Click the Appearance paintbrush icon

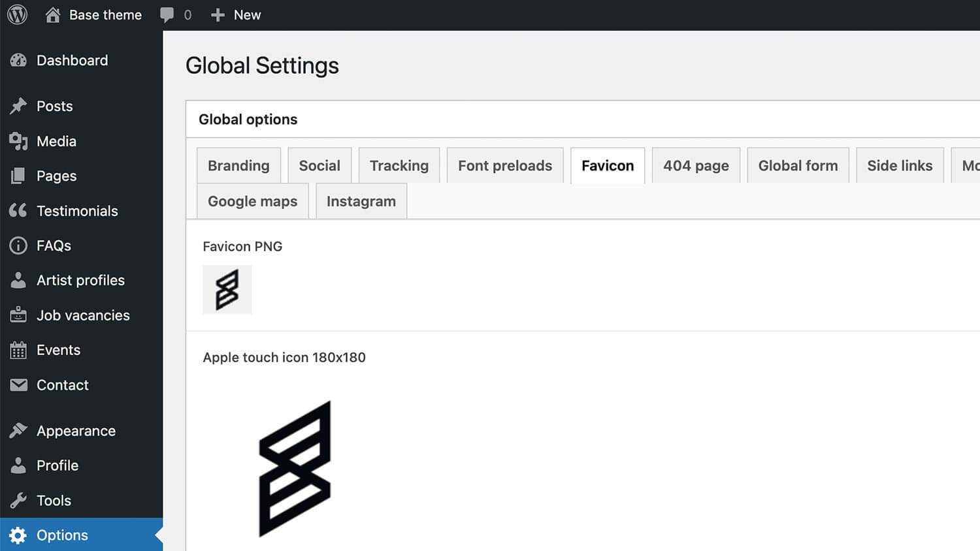18,431
